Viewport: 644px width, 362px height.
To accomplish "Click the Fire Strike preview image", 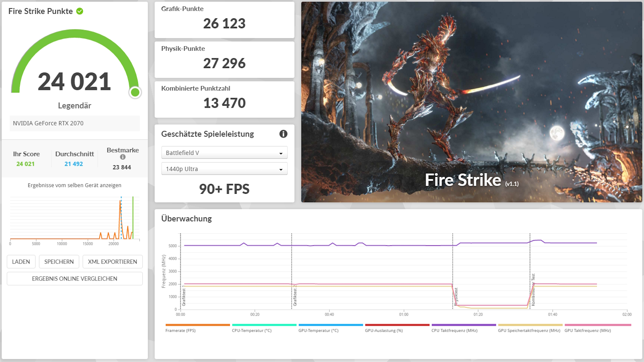I will coord(471,102).
